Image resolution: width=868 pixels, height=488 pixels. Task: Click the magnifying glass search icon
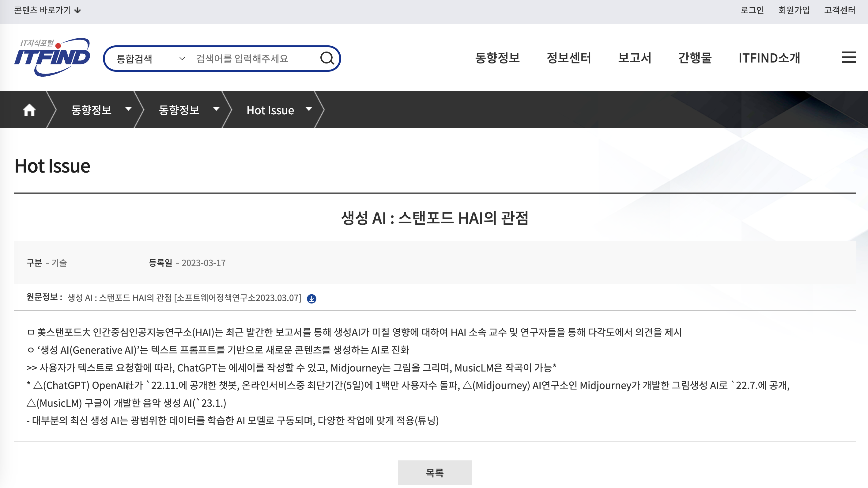tap(326, 58)
